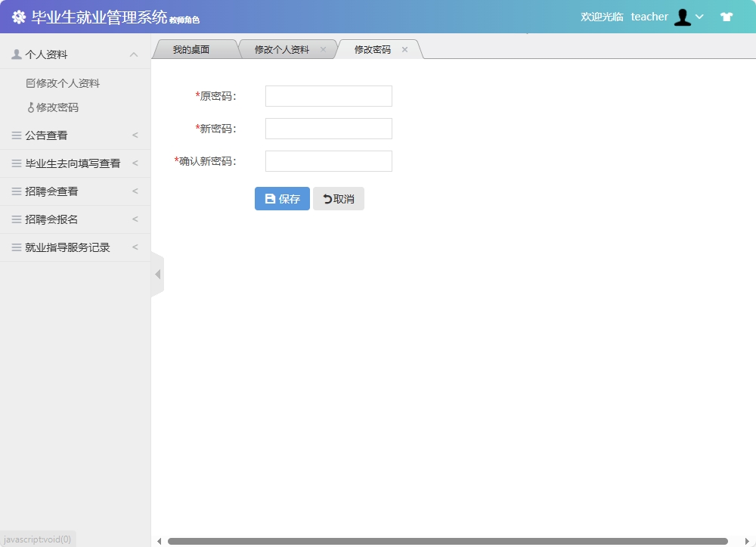
Task: Click inside the 原密码 input field
Action: 328,96
